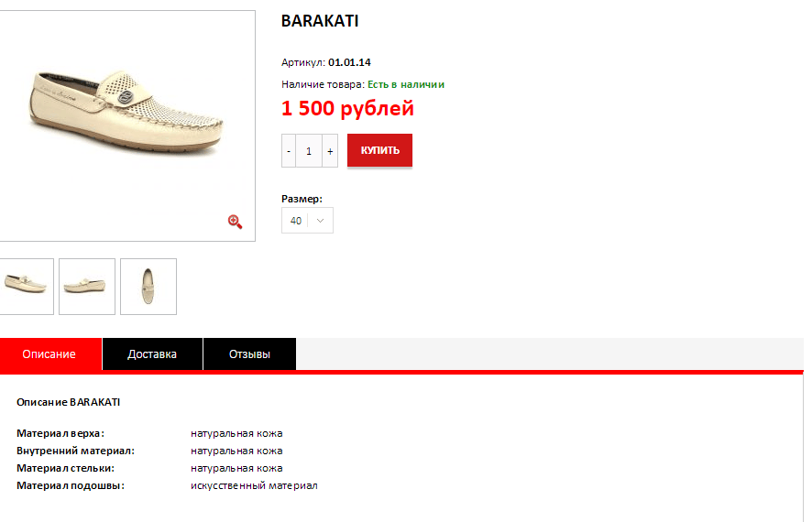Click the Есть в наличии availability text

point(406,84)
